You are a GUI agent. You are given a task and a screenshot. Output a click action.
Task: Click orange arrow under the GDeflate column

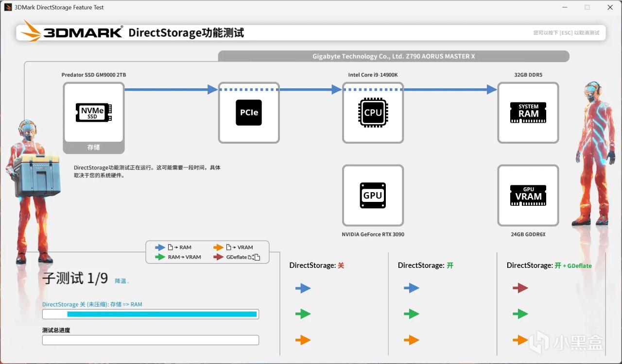(520, 340)
